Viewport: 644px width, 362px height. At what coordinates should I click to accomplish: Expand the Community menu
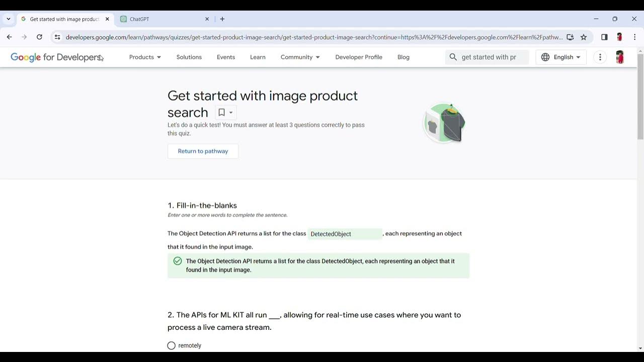(300, 57)
